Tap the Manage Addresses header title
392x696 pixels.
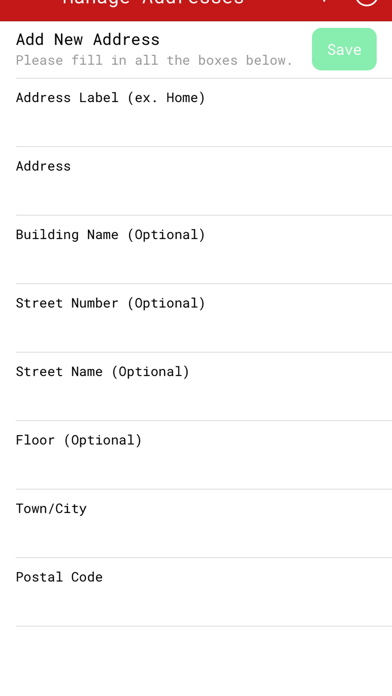pos(153,2)
